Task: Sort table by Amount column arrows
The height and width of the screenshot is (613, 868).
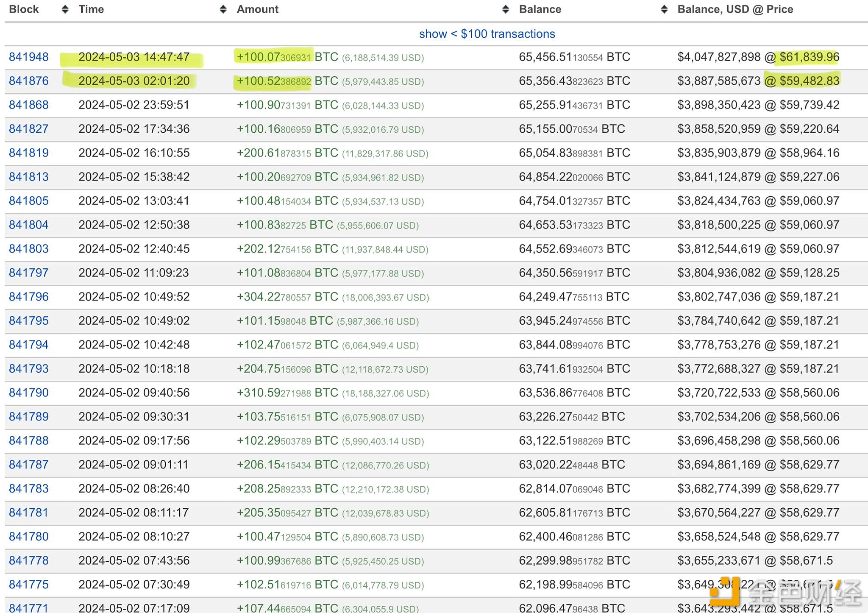Action: click(x=505, y=9)
